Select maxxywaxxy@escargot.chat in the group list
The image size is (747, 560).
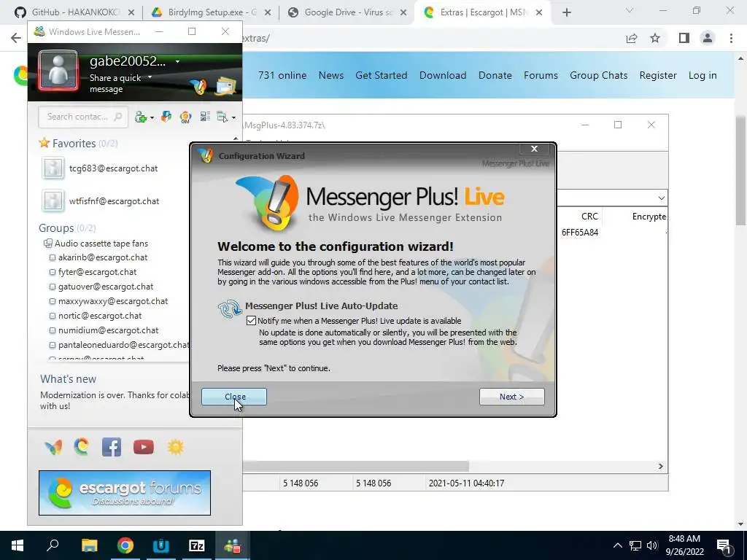tap(113, 301)
